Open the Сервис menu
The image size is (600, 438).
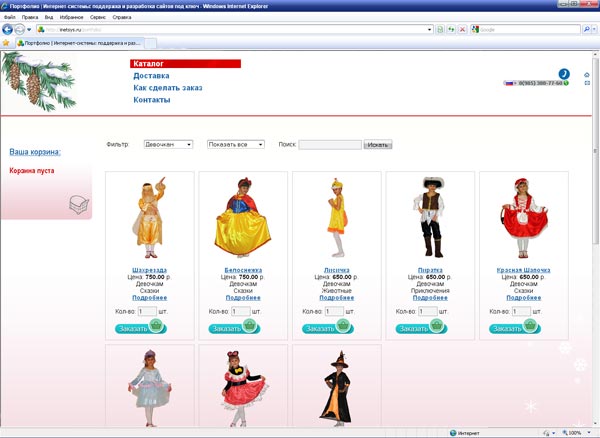98,17
